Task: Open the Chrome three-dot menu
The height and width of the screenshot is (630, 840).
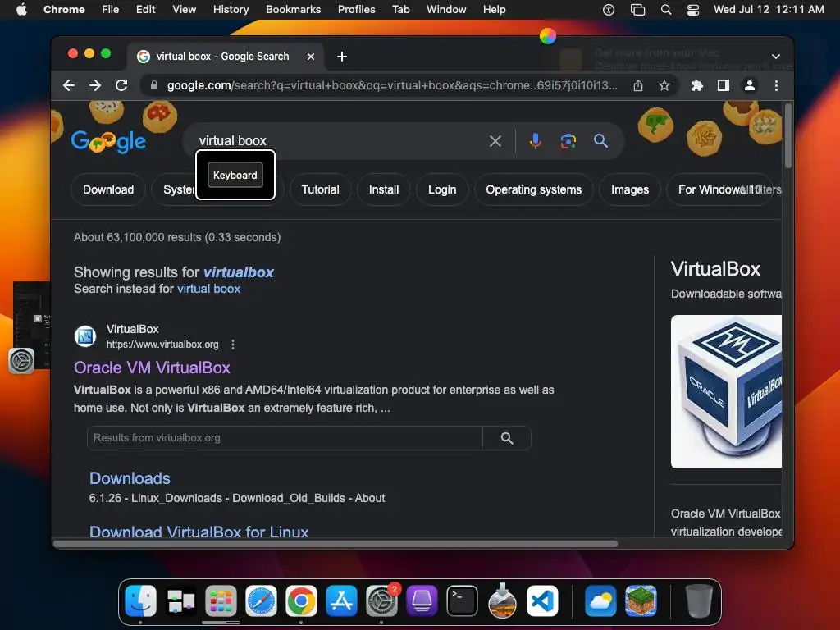Action: pos(776,85)
